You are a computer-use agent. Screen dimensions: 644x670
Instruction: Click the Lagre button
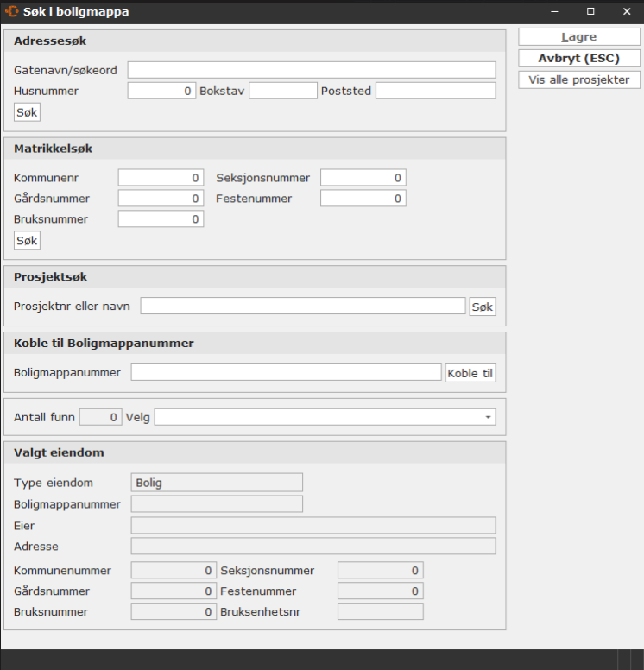pos(579,37)
